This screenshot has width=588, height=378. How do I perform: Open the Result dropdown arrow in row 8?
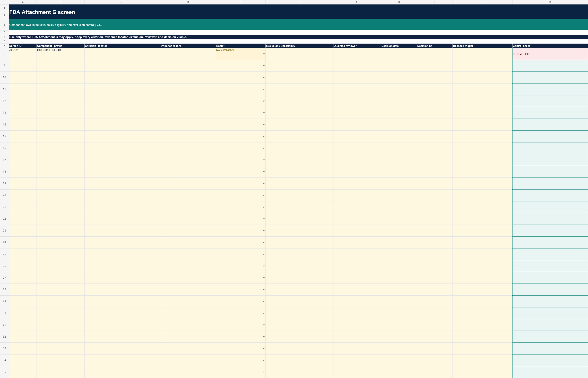(x=264, y=54)
